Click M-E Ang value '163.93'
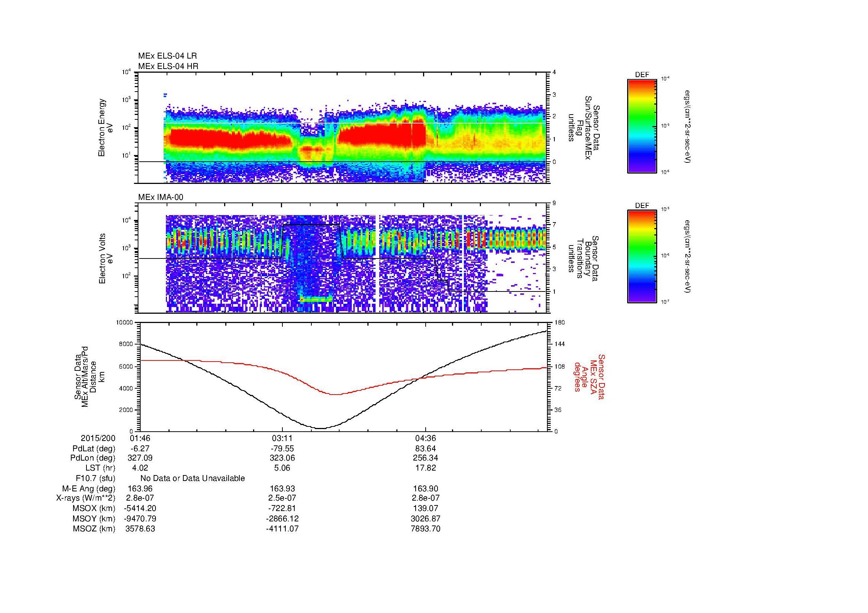868x613 pixels. [x=282, y=488]
